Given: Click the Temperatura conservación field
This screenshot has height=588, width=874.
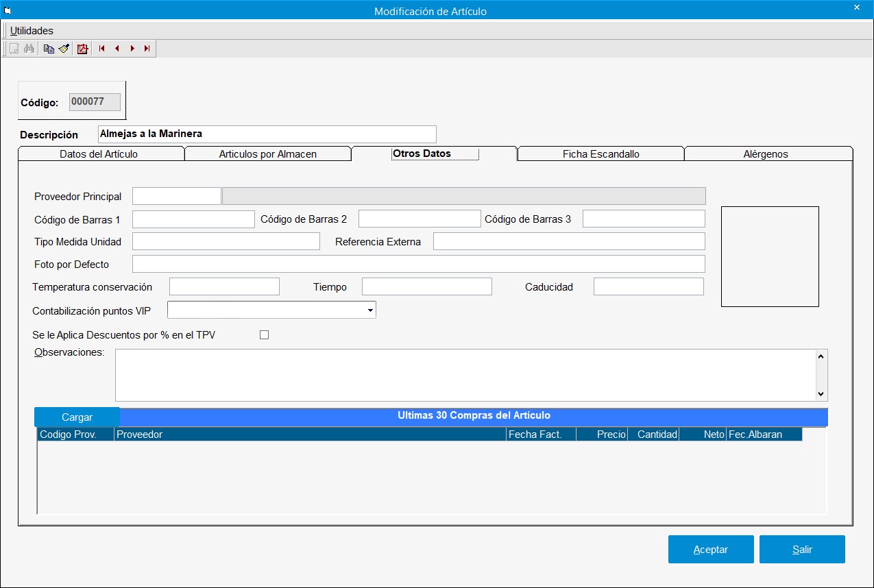Looking at the screenshot, I should [224, 286].
